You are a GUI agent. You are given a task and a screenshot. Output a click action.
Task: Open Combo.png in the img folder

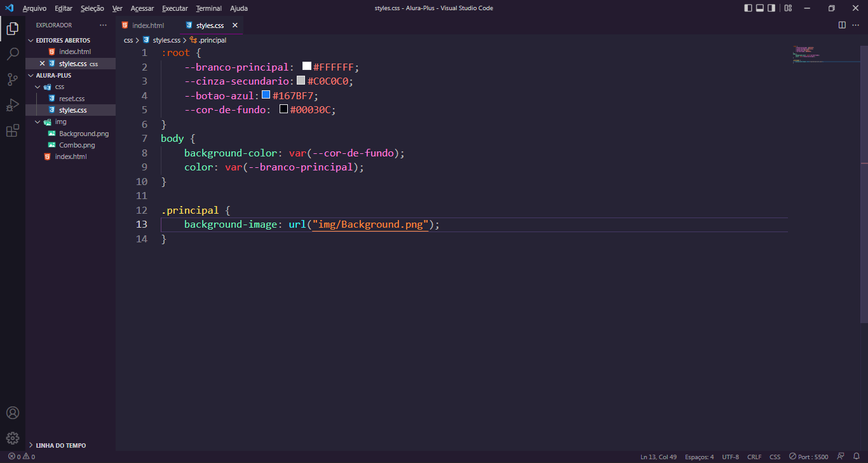click(x=77, y=145)
